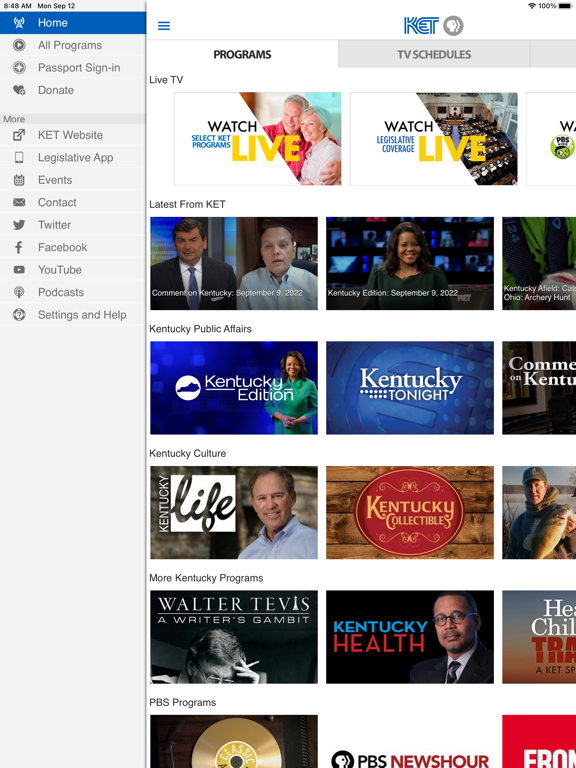Open the fishing program thumbnail
This screenshot has width=576, height=768.
(539, 512)
